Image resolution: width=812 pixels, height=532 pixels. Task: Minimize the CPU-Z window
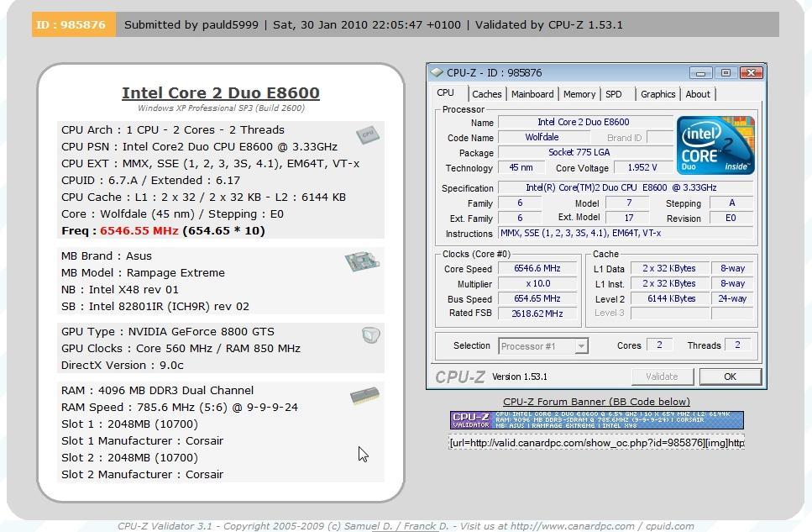tap(700, 72)
